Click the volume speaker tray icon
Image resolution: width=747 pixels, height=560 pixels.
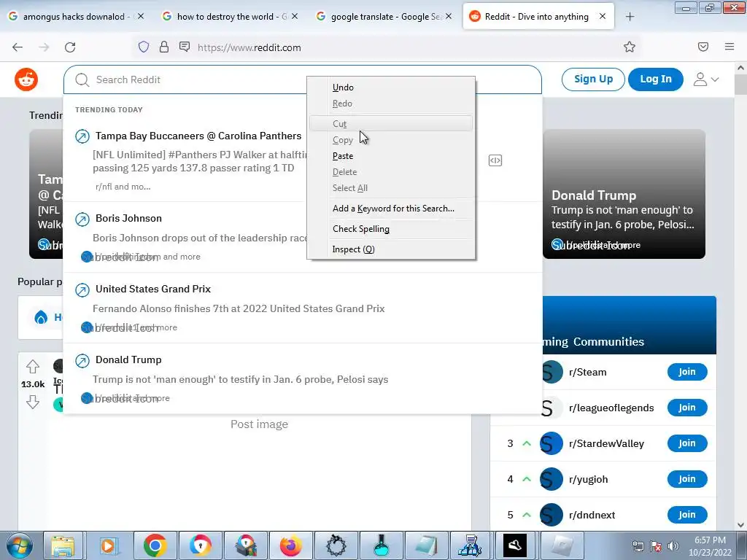coord(673,546)
